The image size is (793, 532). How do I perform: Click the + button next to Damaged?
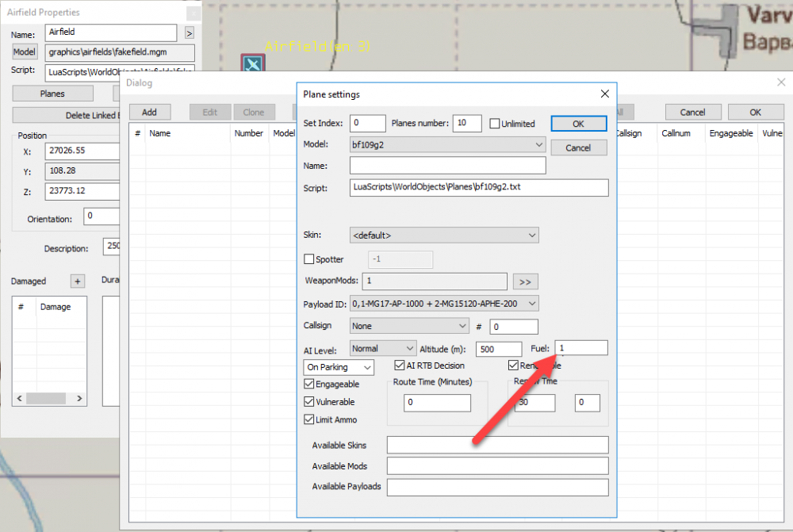coord(78,281)
